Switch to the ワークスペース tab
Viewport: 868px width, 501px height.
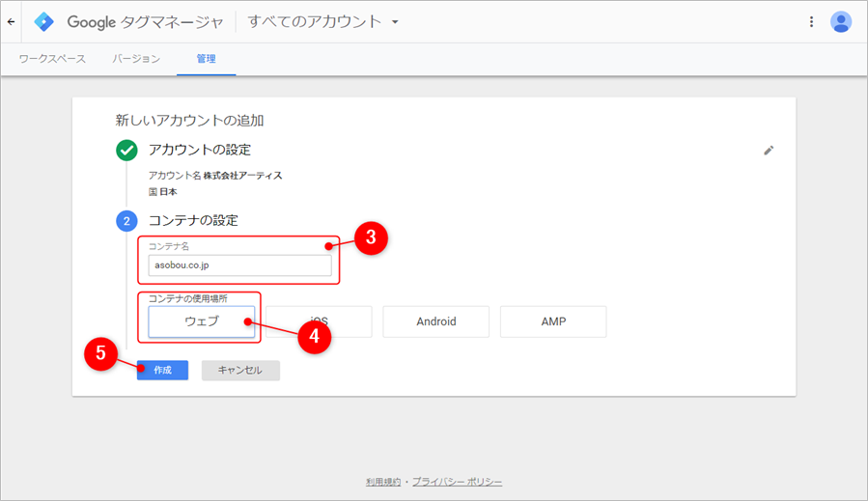click(52, 59)
